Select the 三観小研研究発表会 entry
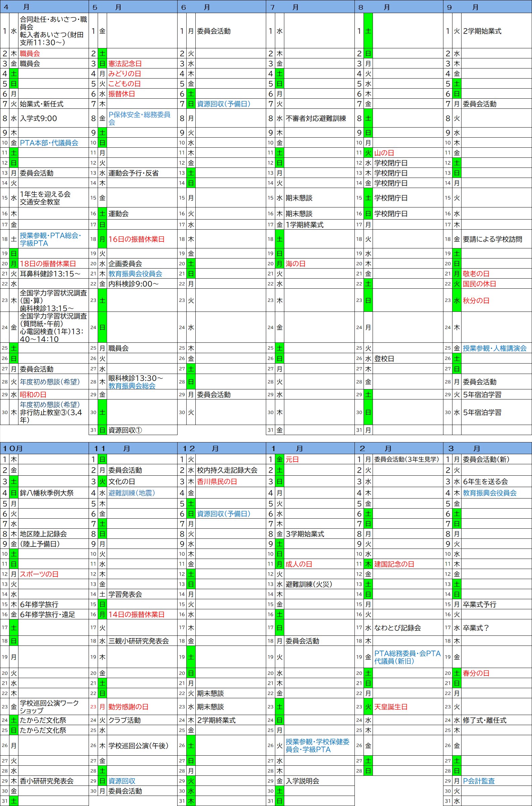 coord(139,641)
